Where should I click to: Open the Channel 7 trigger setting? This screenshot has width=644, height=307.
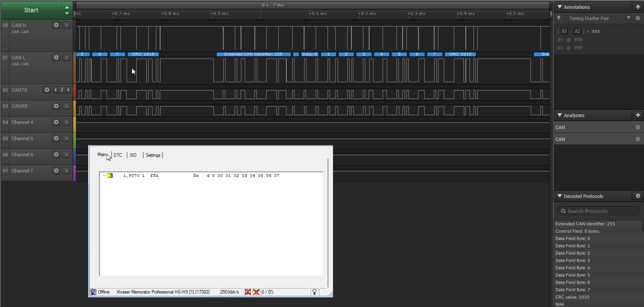[x=67, y=171]
